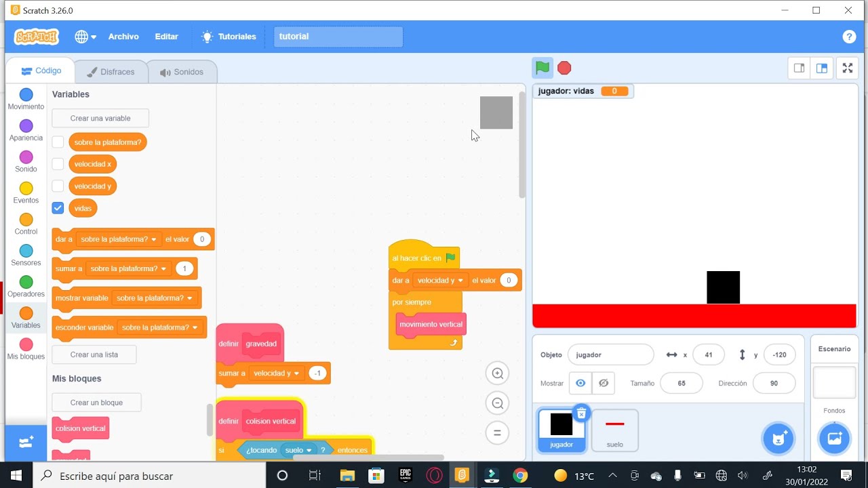The image size is (868, 488).
Task: Click the Scratch logo
Action: [37, 37]
